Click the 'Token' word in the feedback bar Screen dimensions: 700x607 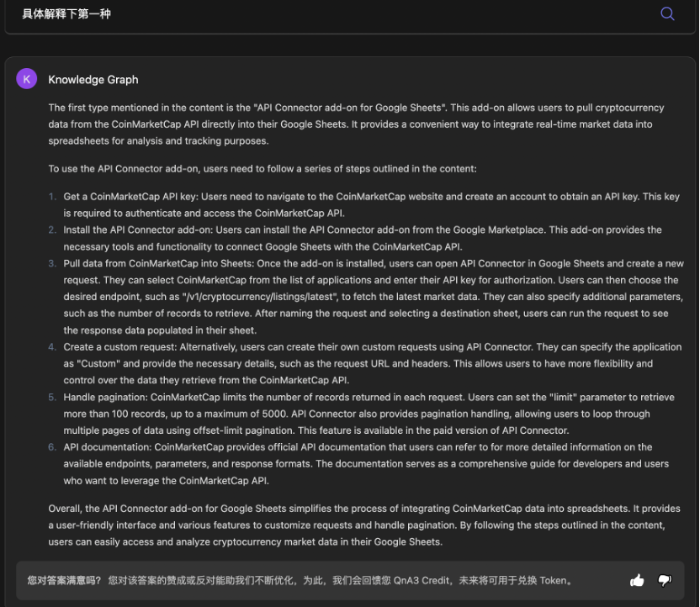553,581
